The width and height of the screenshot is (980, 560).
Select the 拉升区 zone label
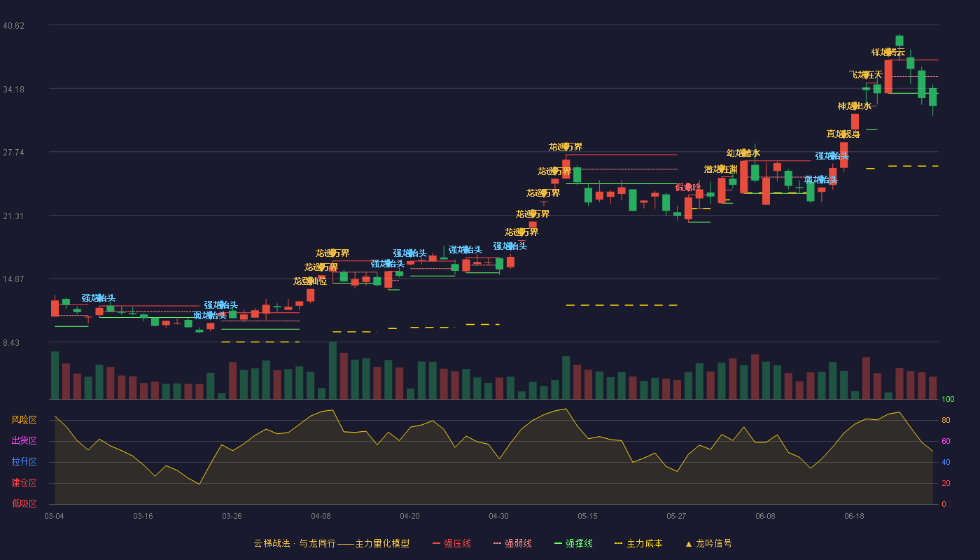[x=24, y=462]
